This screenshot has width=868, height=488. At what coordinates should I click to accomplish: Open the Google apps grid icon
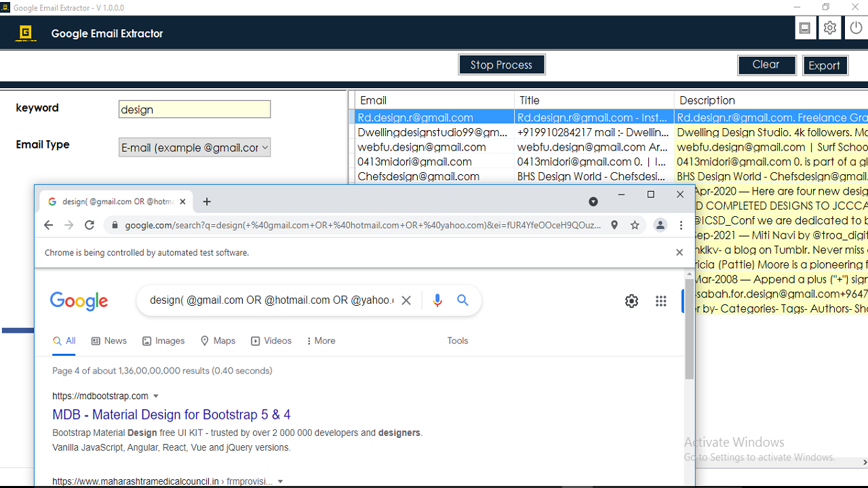(660, 301)
